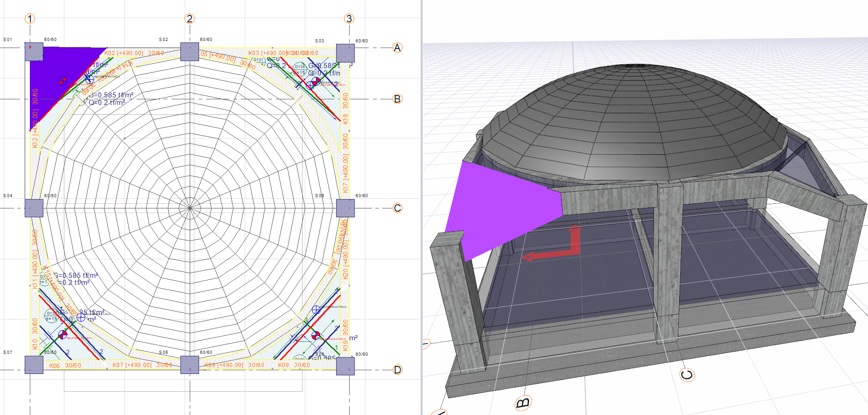Select the purple triangular slab in plan
Screen dimensions: 868x415
54,75
